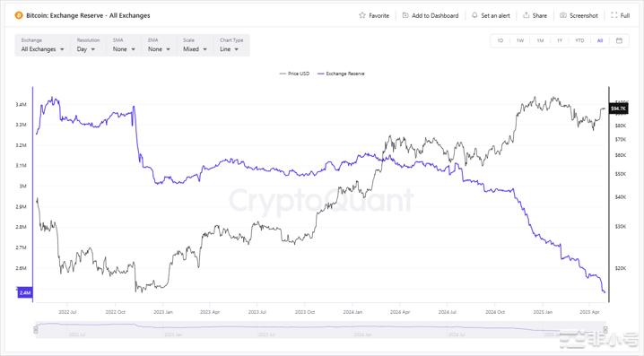Click the Favorite star icon
Viewport: 644px width, 356px height.
pyautogui.click(x=361, y=15)
